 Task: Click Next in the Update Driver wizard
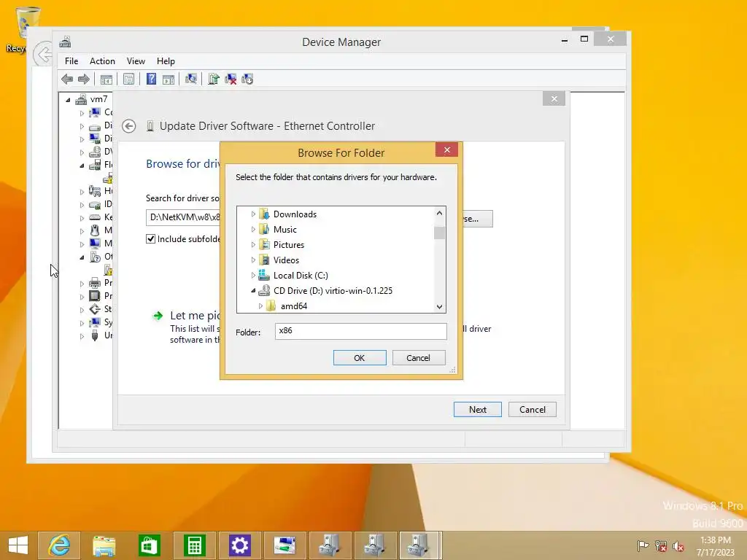477,410
